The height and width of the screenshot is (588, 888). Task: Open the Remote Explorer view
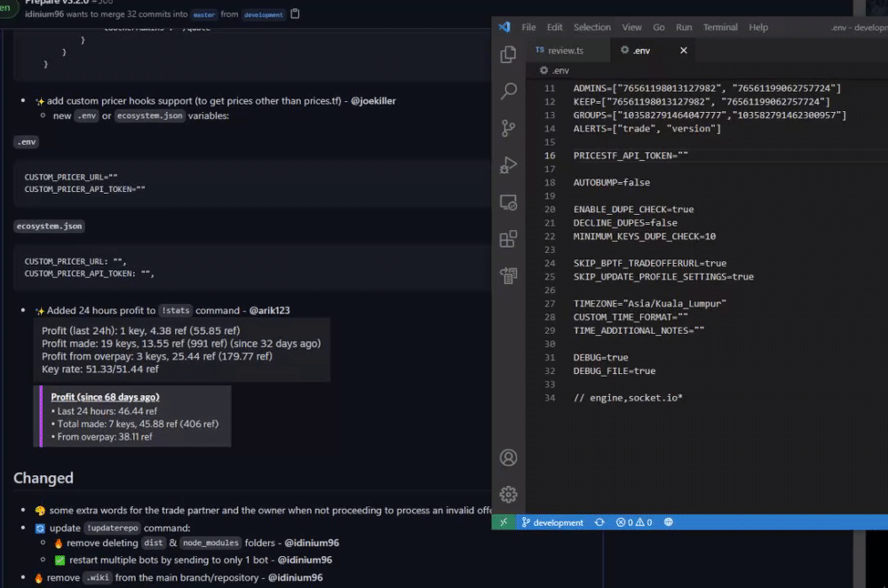click(x=508, y=203)
